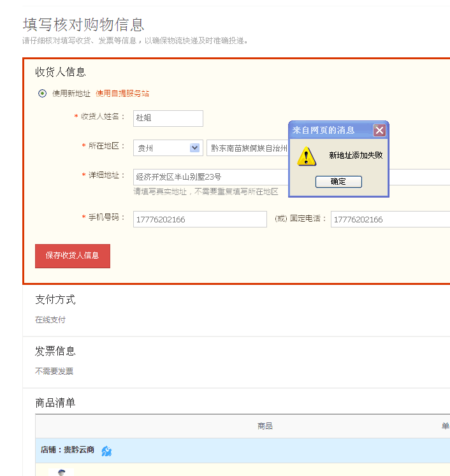
Task: Click the 填写核对购物信息 page title
Action: coord(83,25)
